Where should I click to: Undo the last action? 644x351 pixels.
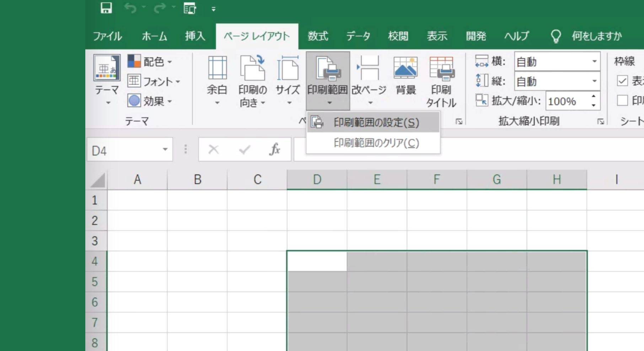tap(130, 8)
